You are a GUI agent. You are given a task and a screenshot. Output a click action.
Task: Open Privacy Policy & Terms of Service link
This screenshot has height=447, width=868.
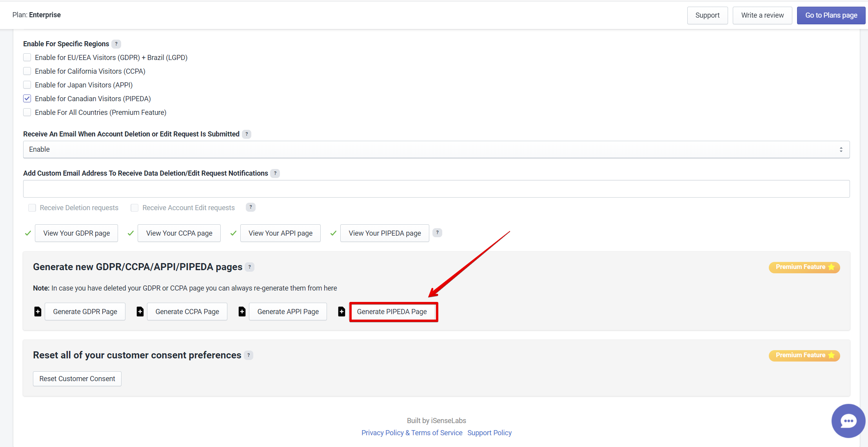(412, 433)
